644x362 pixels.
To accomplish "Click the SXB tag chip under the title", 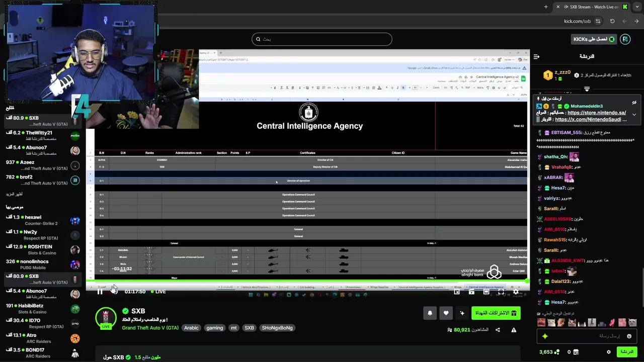I will [249, 328].
